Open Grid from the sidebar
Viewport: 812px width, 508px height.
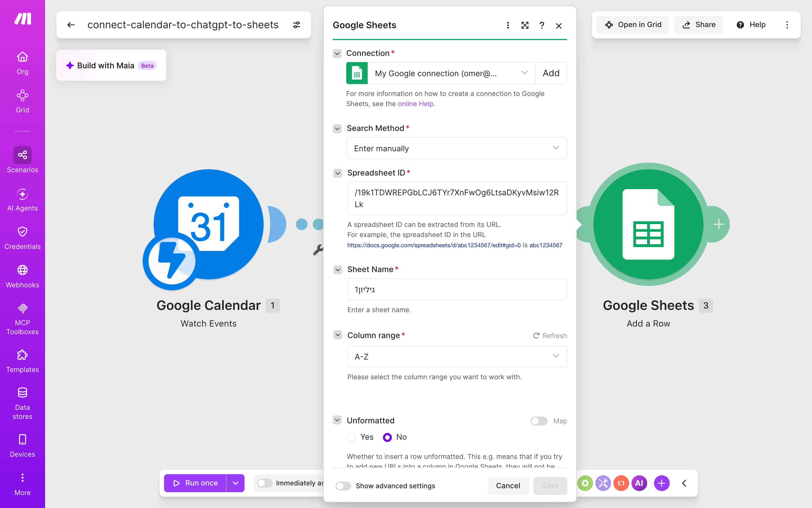pyautogui.click(x=23, y=101)
